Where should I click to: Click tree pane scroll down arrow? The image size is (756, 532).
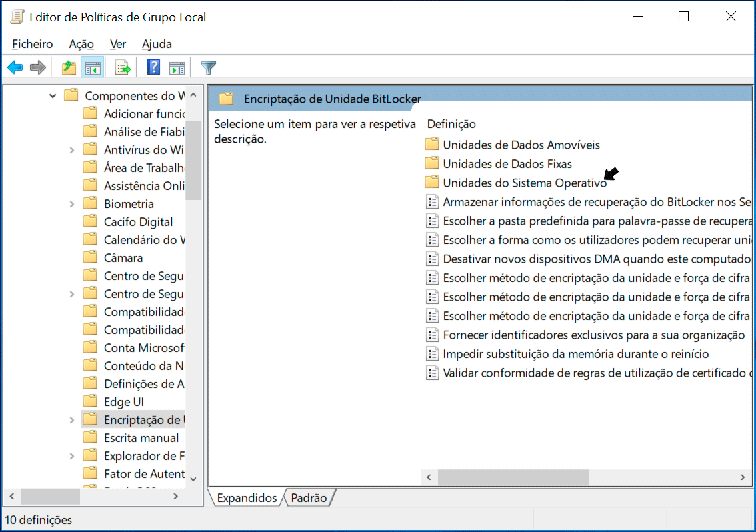pos(193,479)
